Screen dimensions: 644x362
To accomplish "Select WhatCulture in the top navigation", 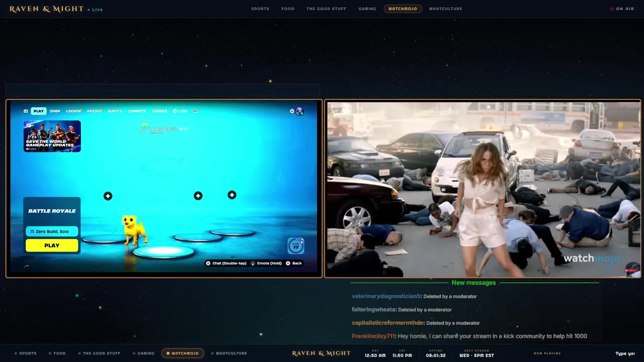I will pos(446,9).
